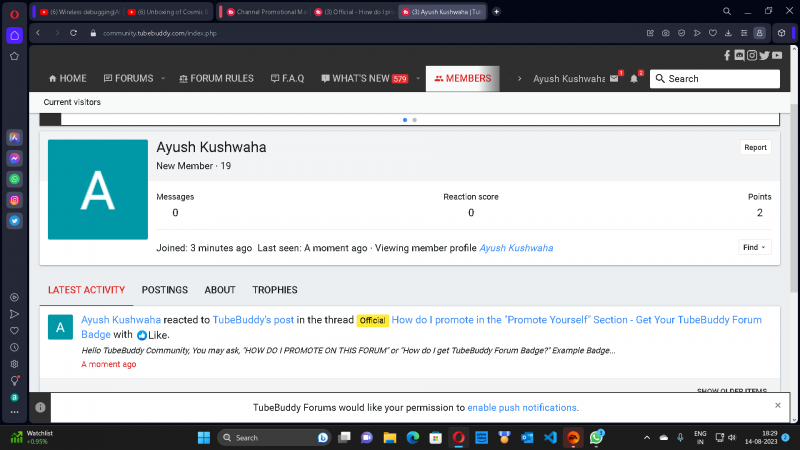Switch to the POSTINGS tab
This screenshot has height=450, width=800.
tap(164, 290)
